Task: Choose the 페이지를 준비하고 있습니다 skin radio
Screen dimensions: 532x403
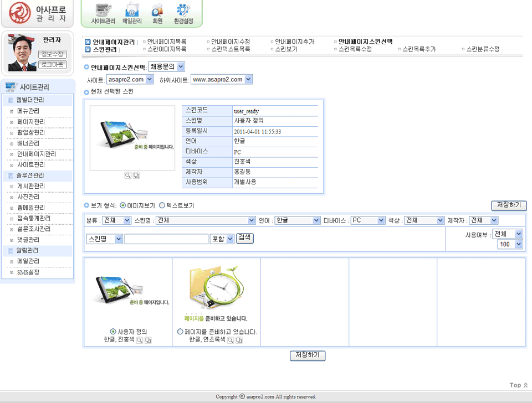Action: coord(180,332)
